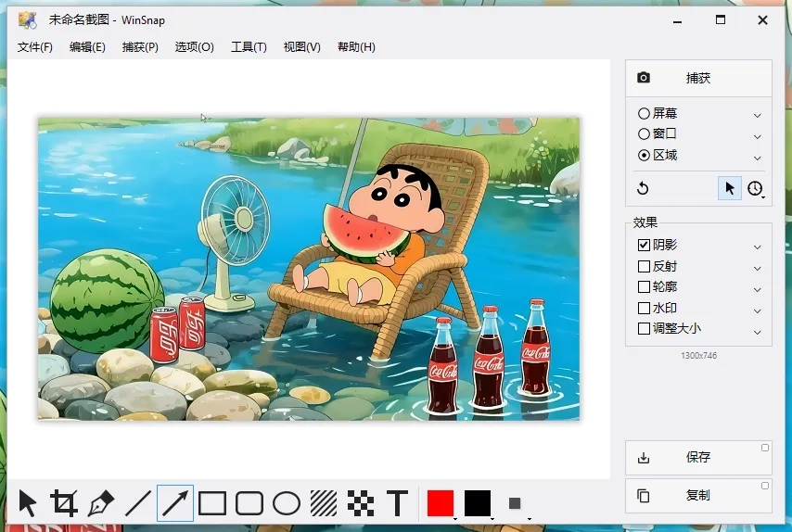Click the 捕获 capture button
Image resolution: width=792 pixels, height=532 pixels.
point(698,78)
